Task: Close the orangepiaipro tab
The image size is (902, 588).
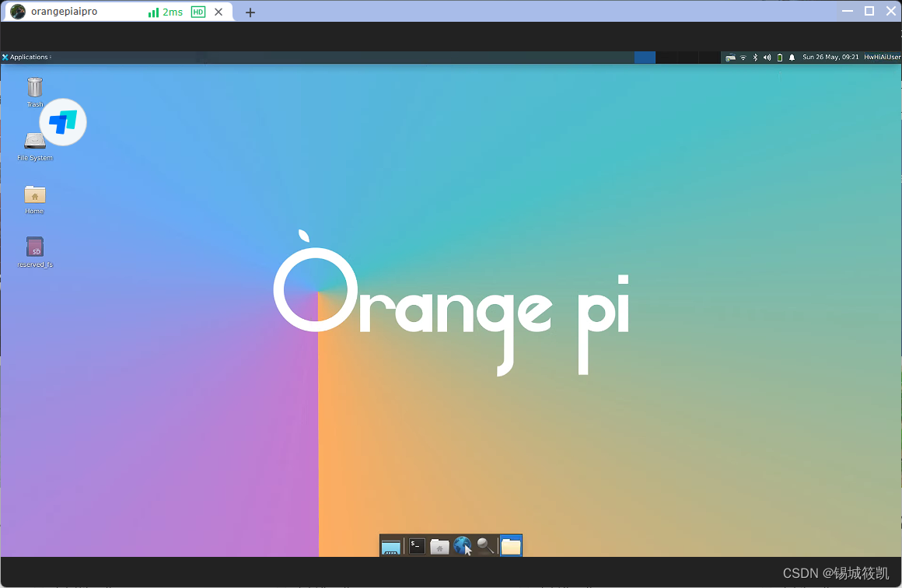Action: tap(219, 12)
